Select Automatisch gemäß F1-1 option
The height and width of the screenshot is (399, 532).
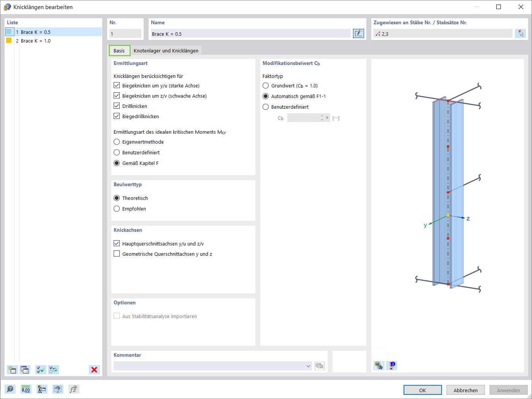(x=266, y=96)
